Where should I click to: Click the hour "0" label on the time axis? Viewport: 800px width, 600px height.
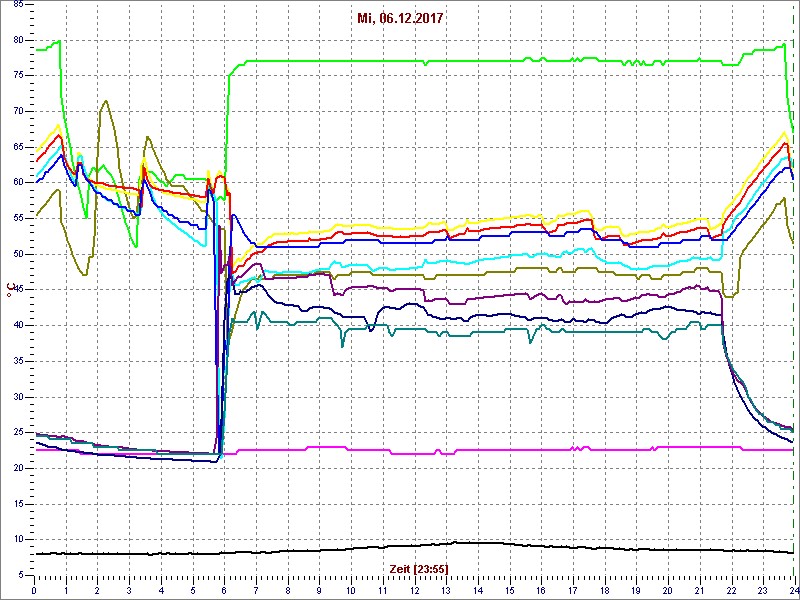pyautogui.click(x=34, y=589)
